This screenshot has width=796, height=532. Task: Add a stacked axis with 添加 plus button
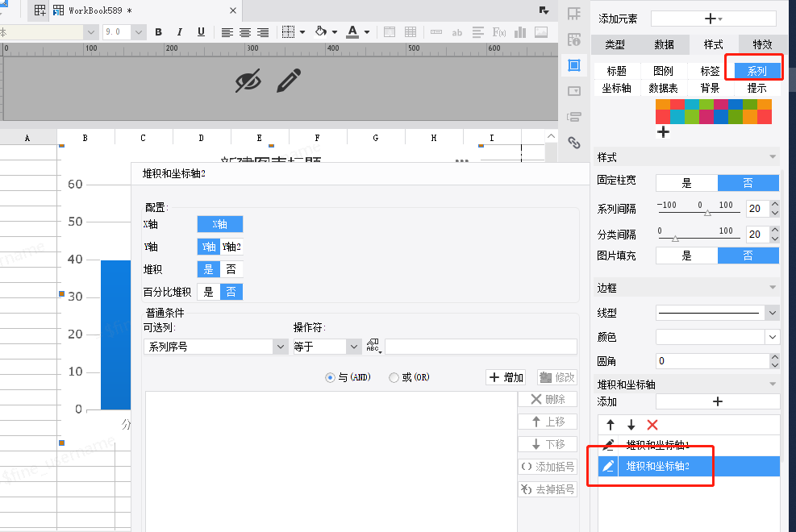717,401
